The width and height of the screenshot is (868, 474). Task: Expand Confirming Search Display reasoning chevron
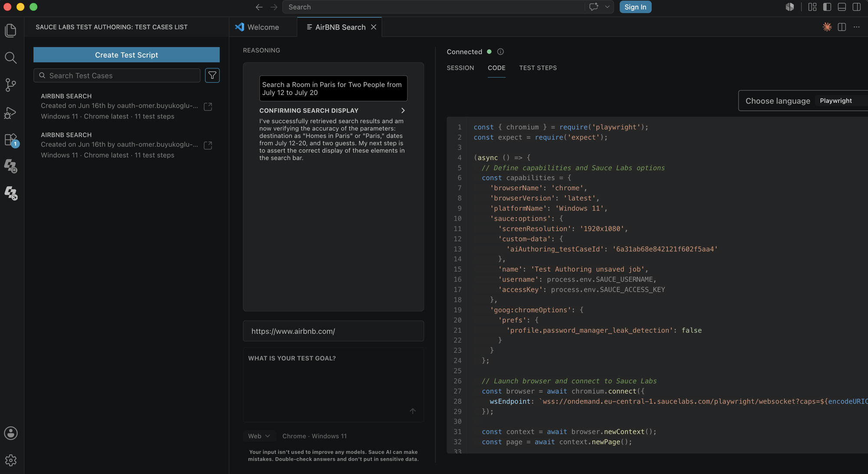(x=403, y=111)
